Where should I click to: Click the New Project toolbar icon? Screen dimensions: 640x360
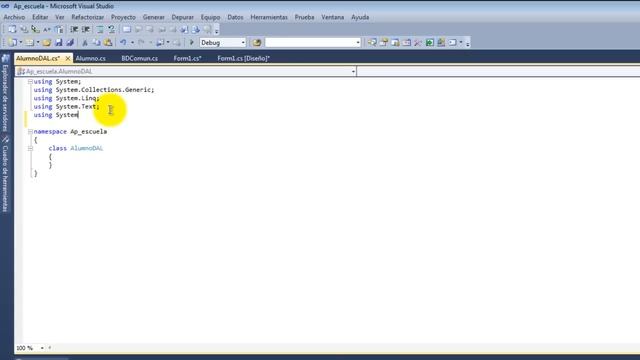coord(13,42)
